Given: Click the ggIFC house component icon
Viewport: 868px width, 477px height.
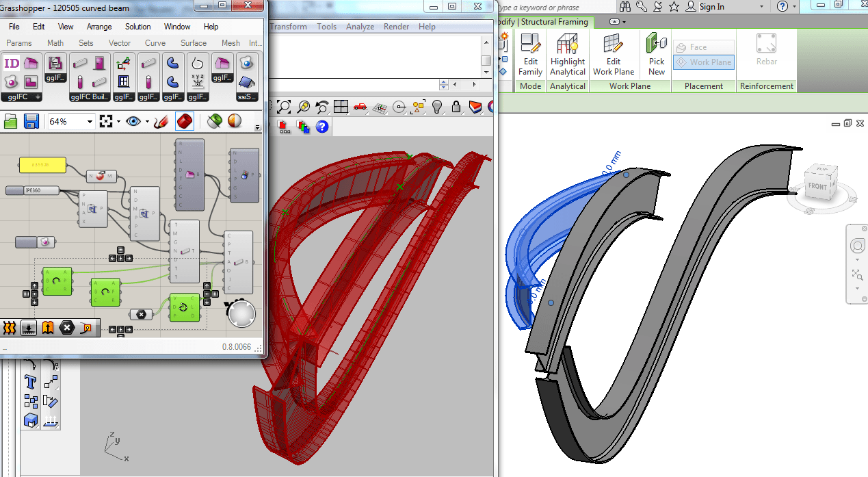Looking at the screenshot, I should (x=30, y=62).
